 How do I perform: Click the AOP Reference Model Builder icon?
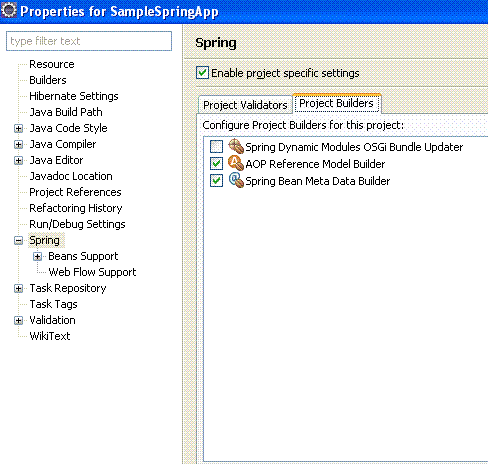click(x=236, y=163)
